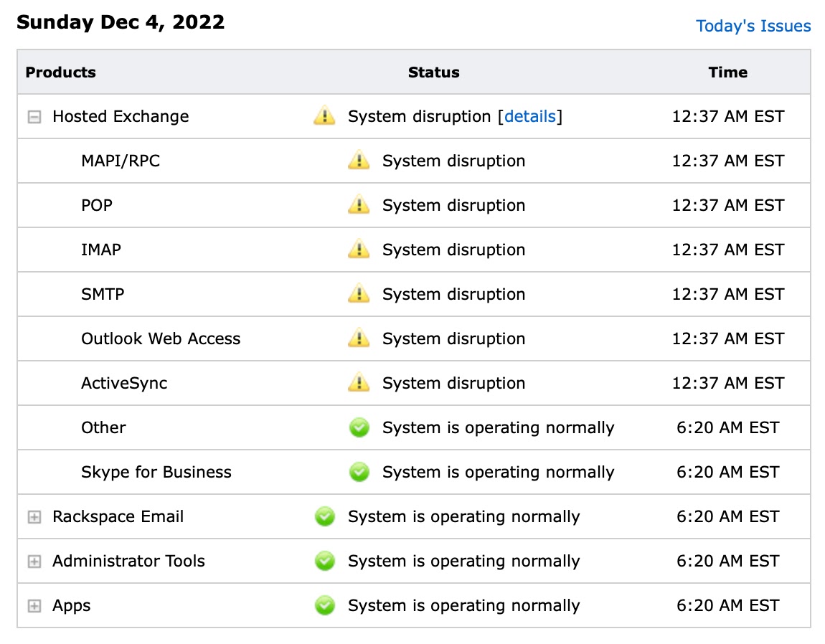This screenshot has width=825, height=644.
Task: Click the Apps green check icon
Action: click(325, 605)
